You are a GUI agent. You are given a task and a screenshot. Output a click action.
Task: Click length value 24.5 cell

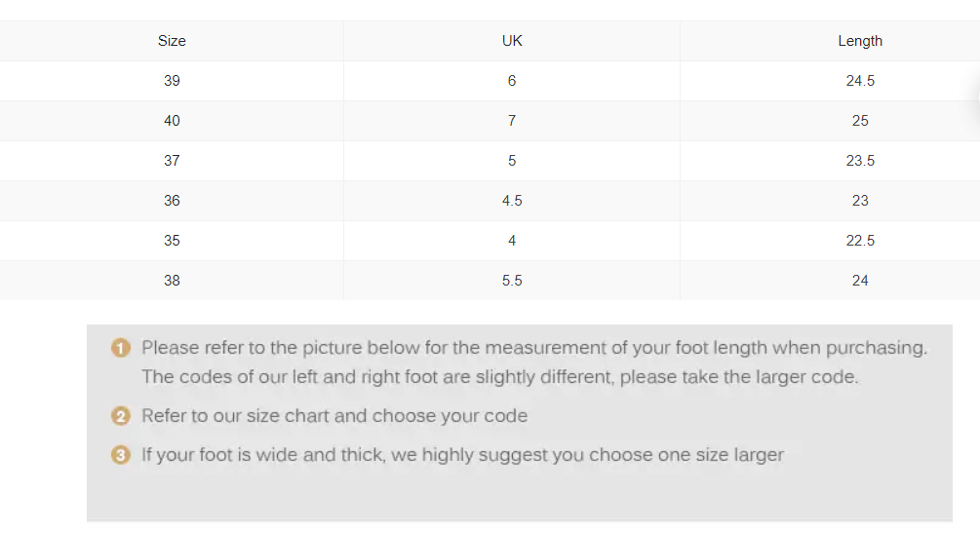(x=860, y=81)
